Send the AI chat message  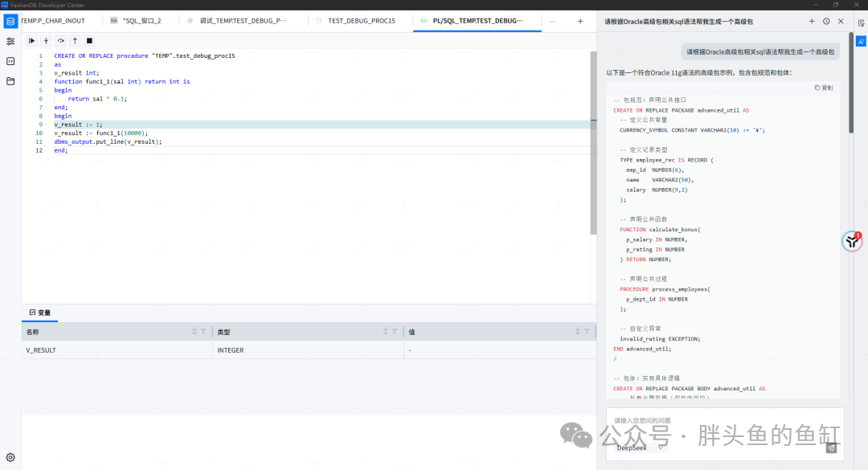click(831, 448)
